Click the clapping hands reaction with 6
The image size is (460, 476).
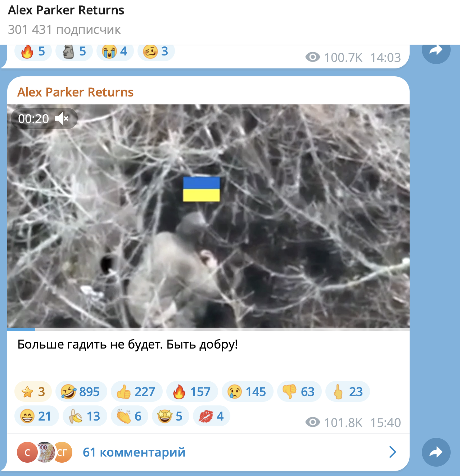pos(130,416)
